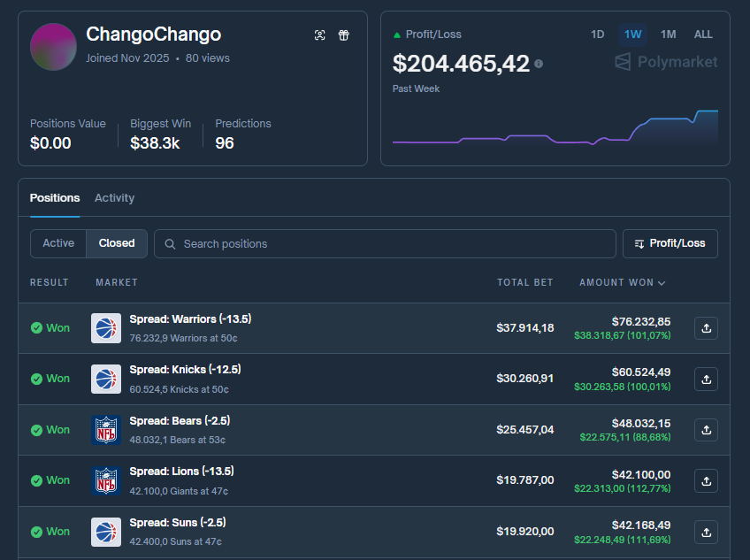Click the share icon on the Warriors position
This screenshot has width=750, height=560.
[x=705, y=327]
